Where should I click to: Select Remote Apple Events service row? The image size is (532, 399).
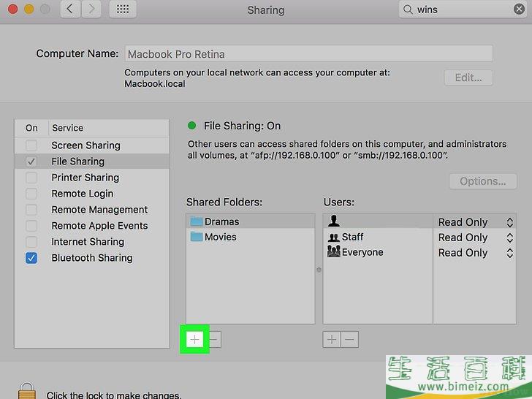click(92, 226)
